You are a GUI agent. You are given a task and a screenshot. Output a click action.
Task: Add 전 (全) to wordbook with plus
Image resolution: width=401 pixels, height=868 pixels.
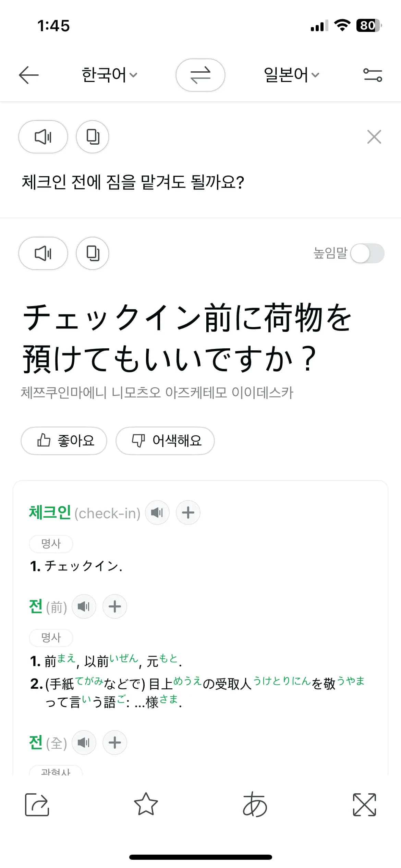click(114, 743)
